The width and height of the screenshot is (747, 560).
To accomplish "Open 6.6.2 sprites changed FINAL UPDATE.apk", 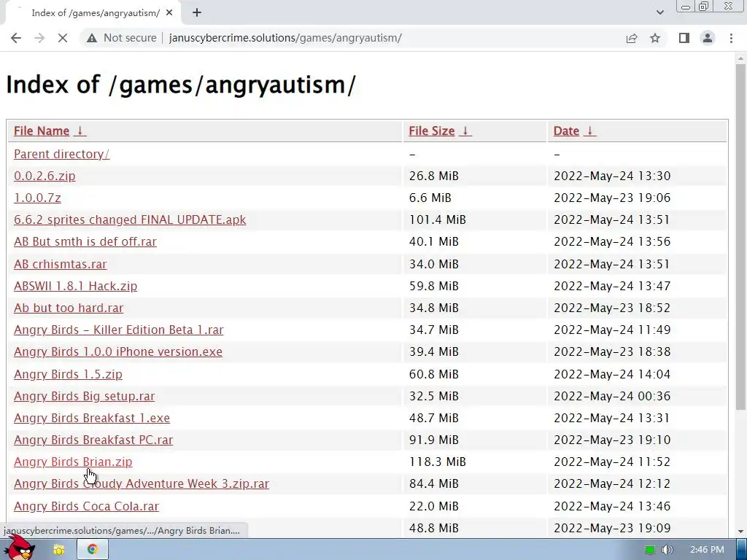I will click(x=130, y=219).
